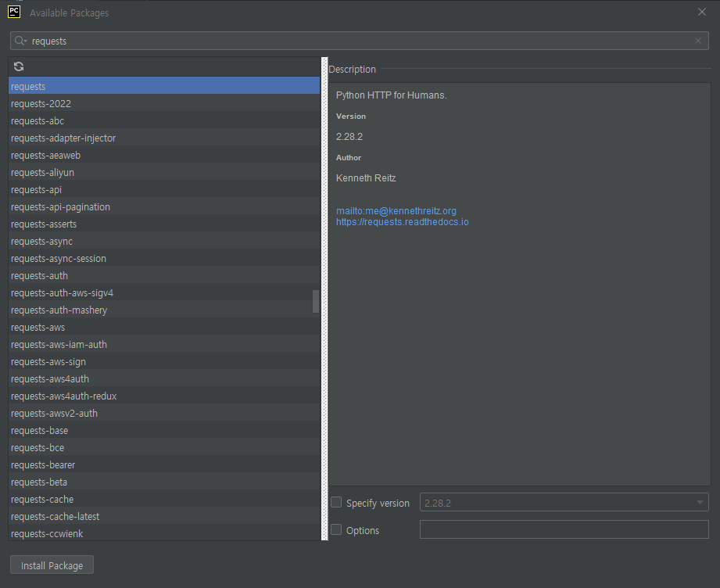Click the Kenneth Reitz author name
The image size is (720, 588).
pos(366,177)
